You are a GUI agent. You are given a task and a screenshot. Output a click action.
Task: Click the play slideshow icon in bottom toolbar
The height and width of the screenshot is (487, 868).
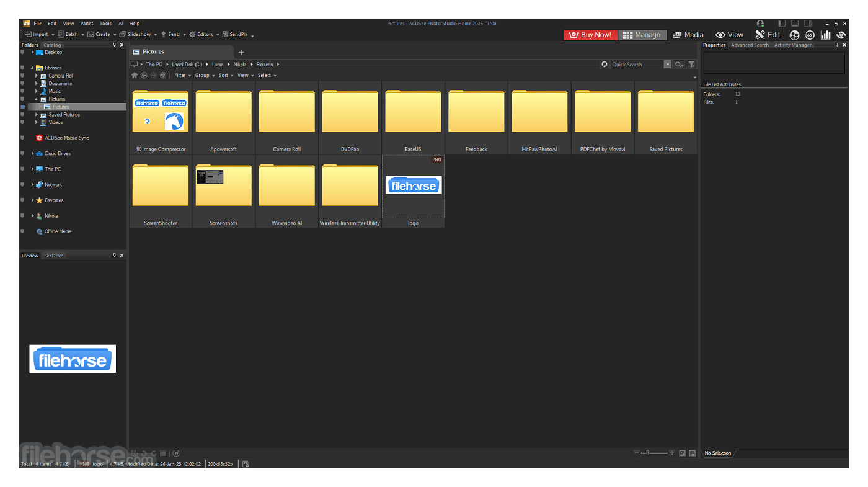click(176, 453)
